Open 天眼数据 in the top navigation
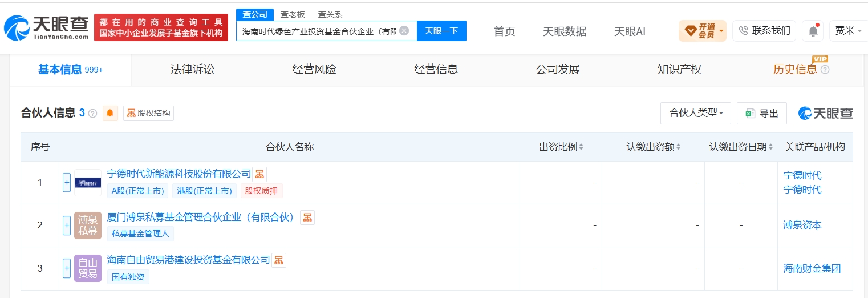This screenshot has height=298, width=868. [565, 31]
